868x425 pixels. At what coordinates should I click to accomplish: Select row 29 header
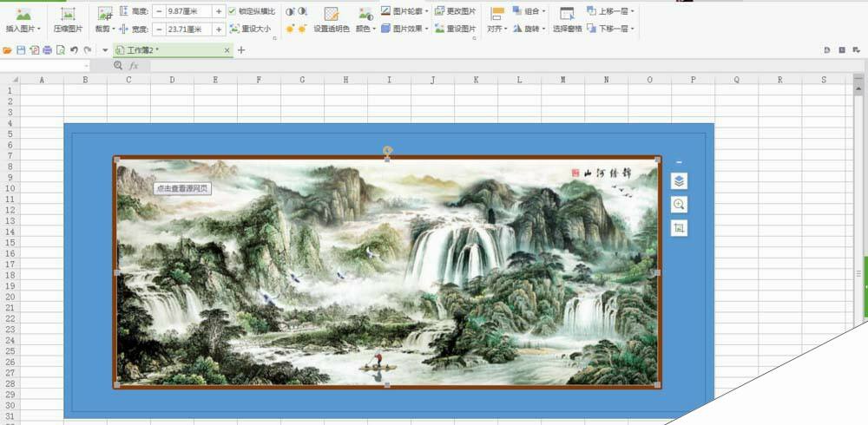10,395
